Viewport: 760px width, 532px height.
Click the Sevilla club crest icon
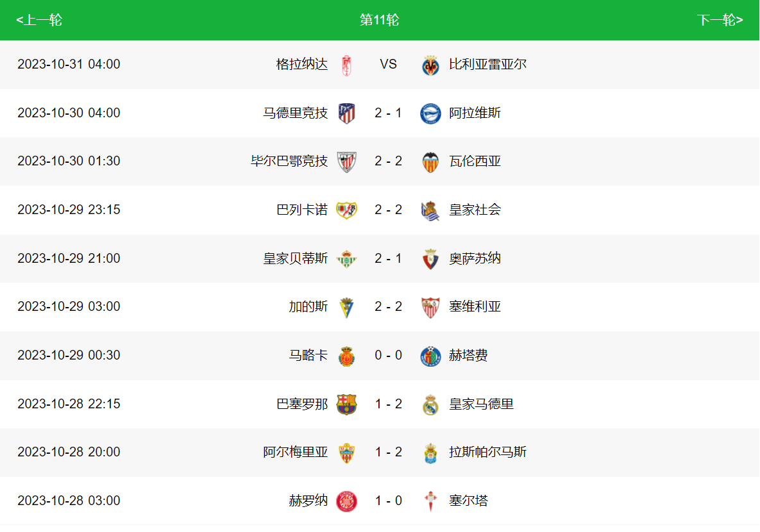pos(430,307)
